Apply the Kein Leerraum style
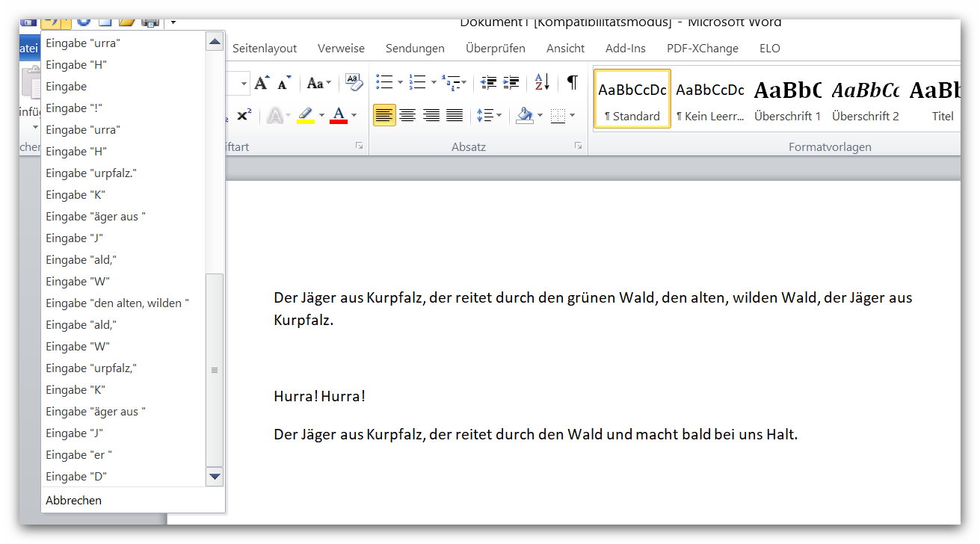 (710, 99)
